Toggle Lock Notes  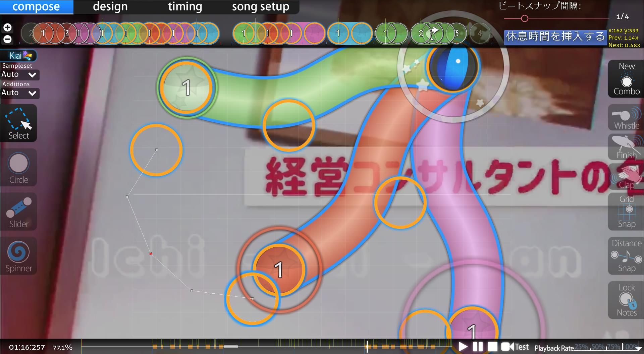[x=626, y=300]
